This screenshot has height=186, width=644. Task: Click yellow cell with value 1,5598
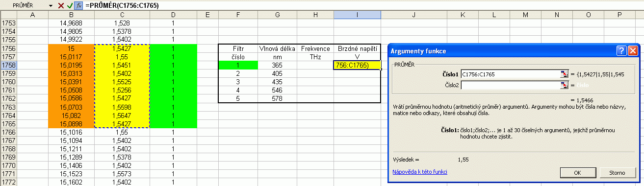[122, 107]
